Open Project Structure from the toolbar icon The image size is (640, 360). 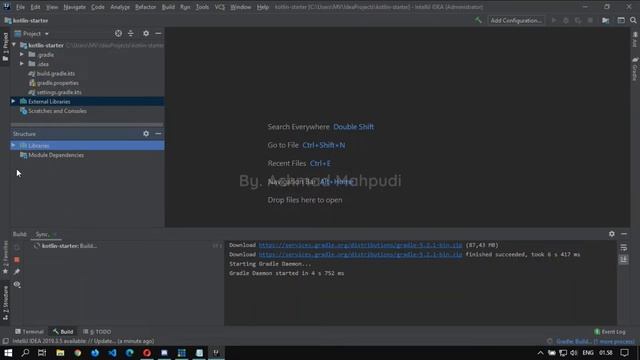point(606,20)
